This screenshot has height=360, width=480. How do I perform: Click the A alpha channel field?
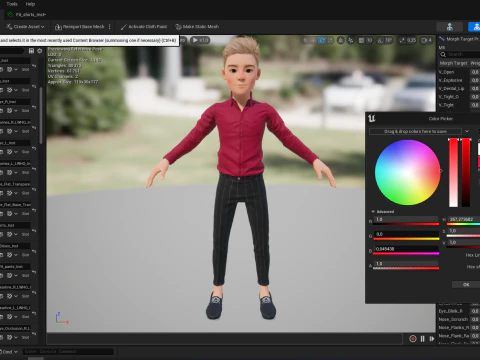(x=406, y=264)
